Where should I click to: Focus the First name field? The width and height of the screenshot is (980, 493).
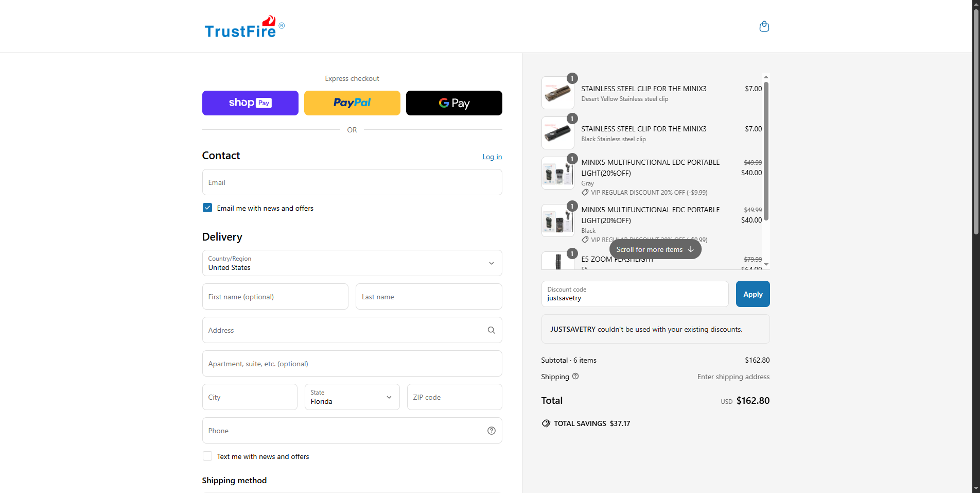coord(275,297)
